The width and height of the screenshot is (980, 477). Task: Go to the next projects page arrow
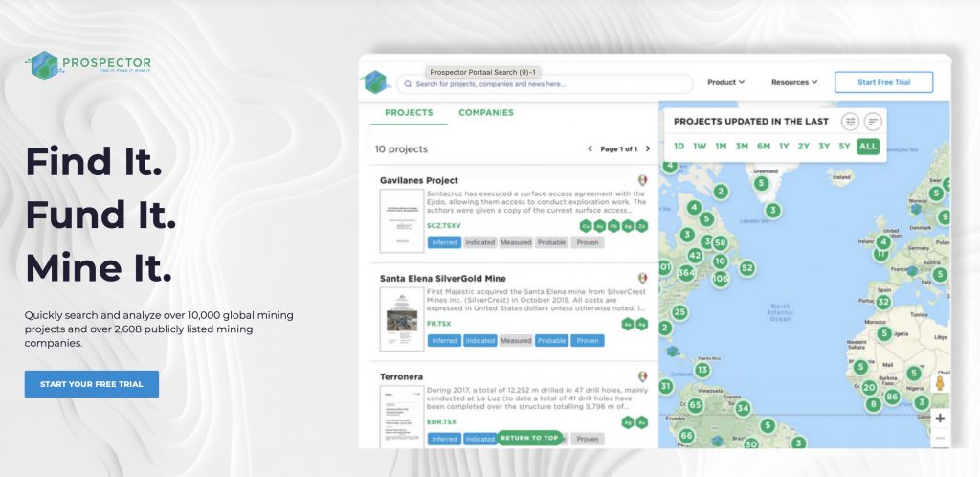pyautogui.click(x=648, y=149)
